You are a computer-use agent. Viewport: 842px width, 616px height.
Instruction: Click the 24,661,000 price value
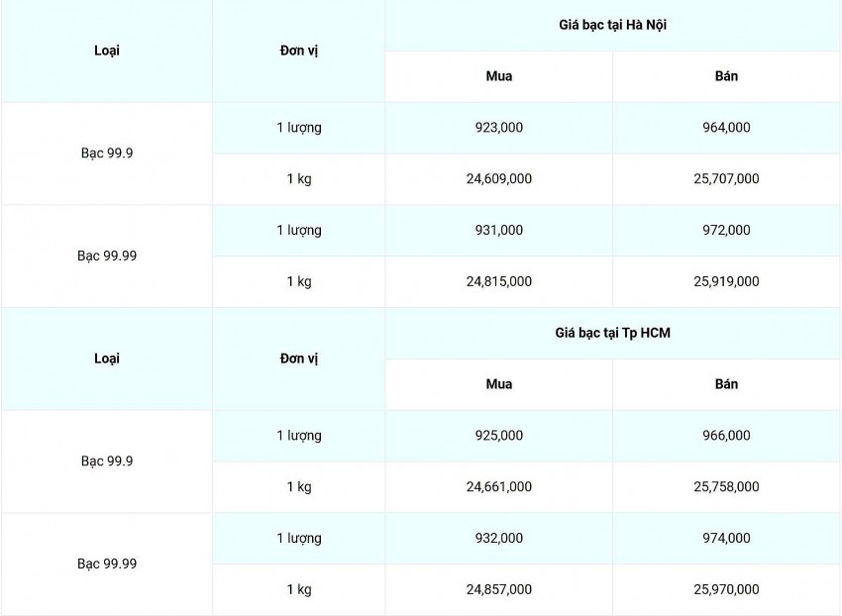pos(499,487)
